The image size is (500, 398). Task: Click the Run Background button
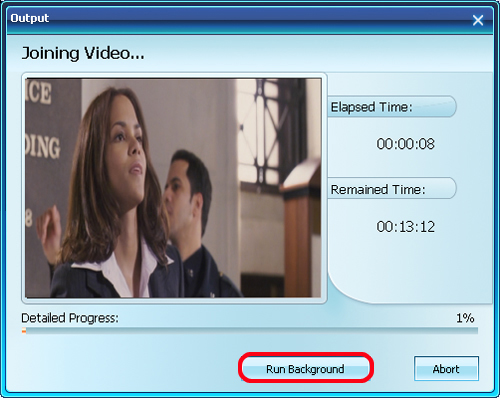pyautogui.click(x=306, y=369)
